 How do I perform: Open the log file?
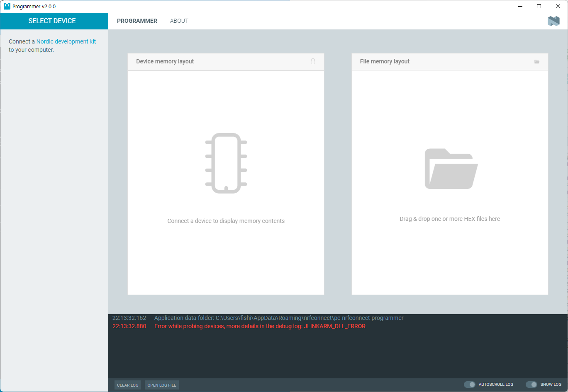point(162,385)
